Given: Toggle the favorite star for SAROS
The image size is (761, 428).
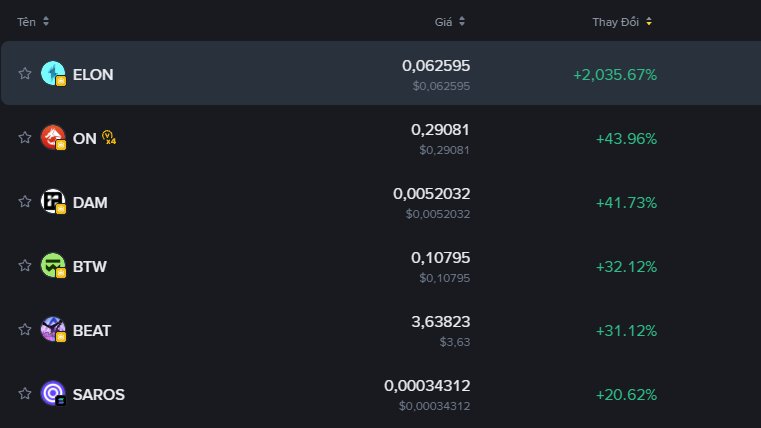Looking at the screenshot, I should [25, 394].
